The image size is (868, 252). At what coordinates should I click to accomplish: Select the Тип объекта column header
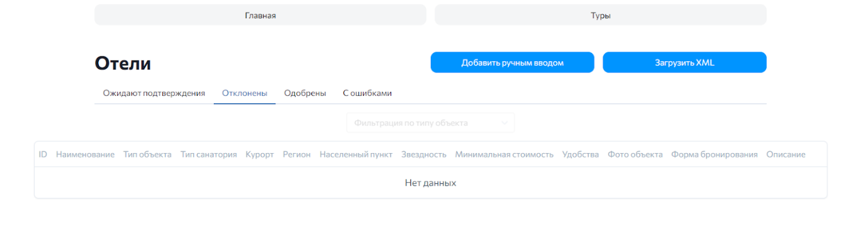point(148,154)
